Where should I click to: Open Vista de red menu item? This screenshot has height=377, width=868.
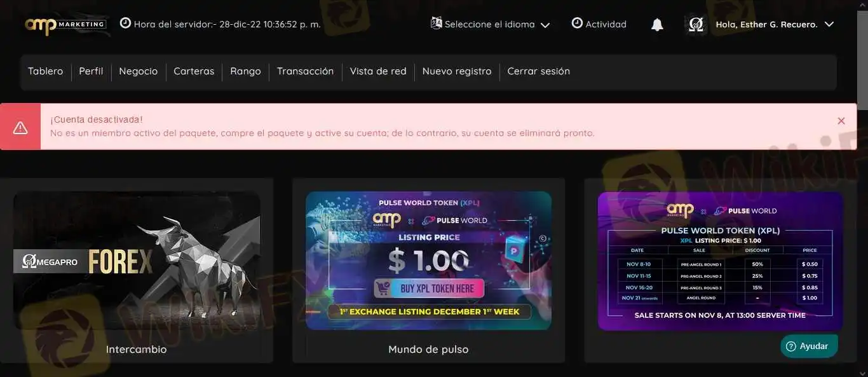point(378,71)
